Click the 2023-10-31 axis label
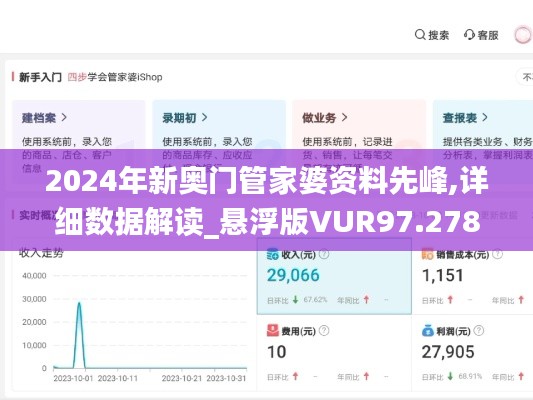This screenshot has width=533, height=400. (226, 378)
